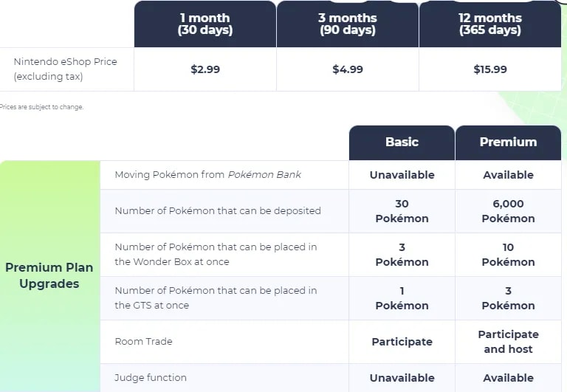
Task: Click the Wonder Box row label
Action: tap(216, 254)
